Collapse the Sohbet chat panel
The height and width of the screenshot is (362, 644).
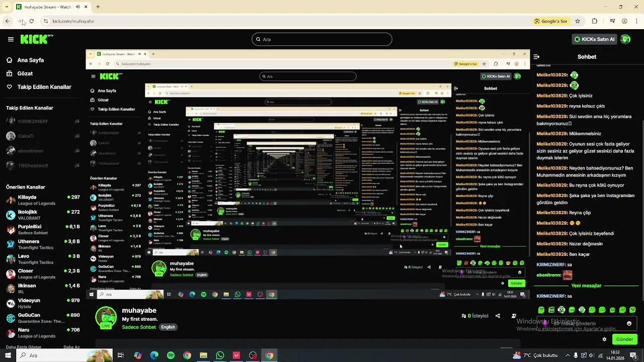click(536, 57)
